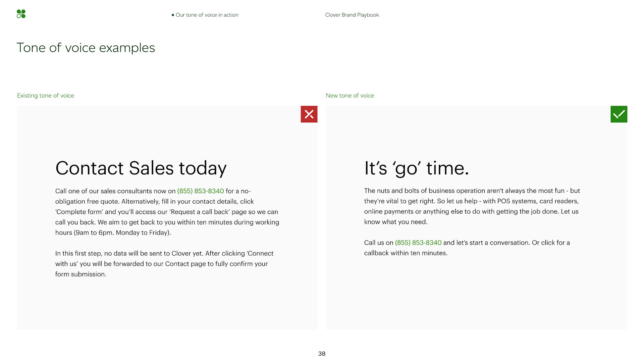Click the 'know what you need.' line

pos(396,222)
